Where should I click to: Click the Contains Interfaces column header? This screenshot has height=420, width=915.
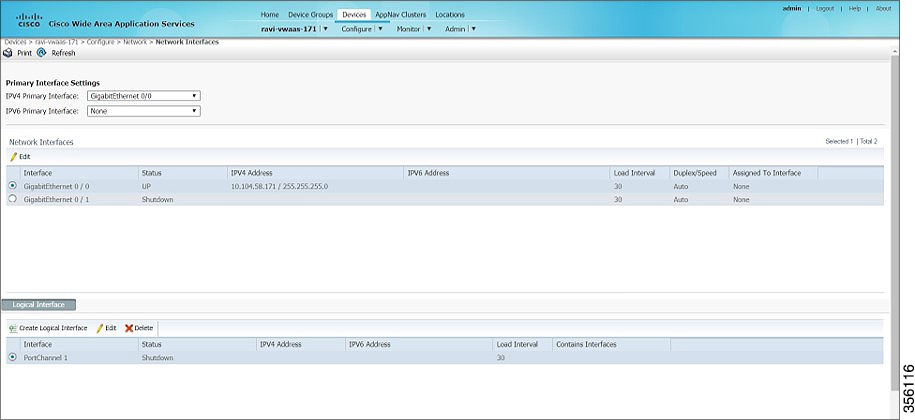point(586,344)
